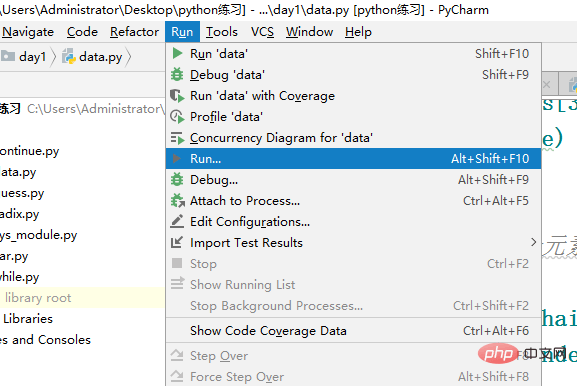Select while.py in the project tree
Image resolution: width=577 pixels, height=386 pixels.
(x=20, y=277)
